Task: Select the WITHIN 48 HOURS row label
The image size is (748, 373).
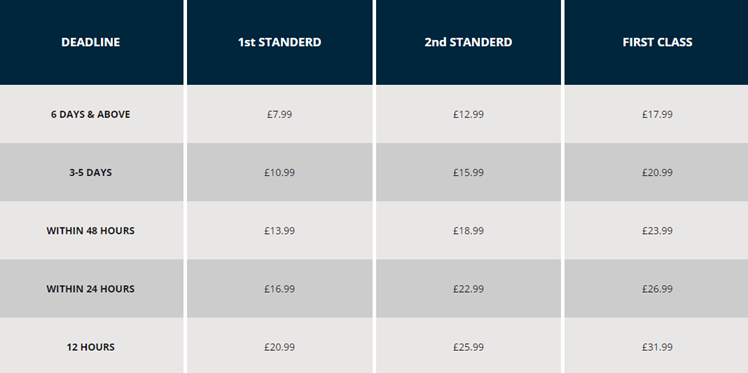Action: [91, 231]
